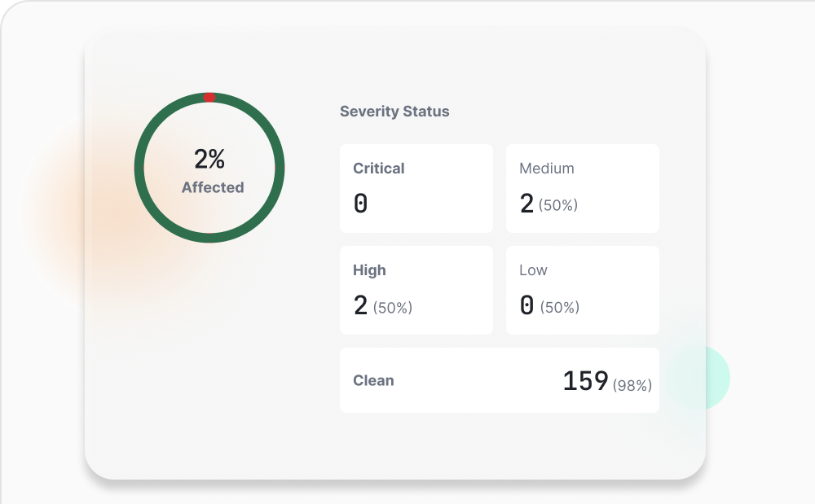Toggle the Medium count showing 2
This screenshot has height=504, width=815.
click(x=526, y=203)
